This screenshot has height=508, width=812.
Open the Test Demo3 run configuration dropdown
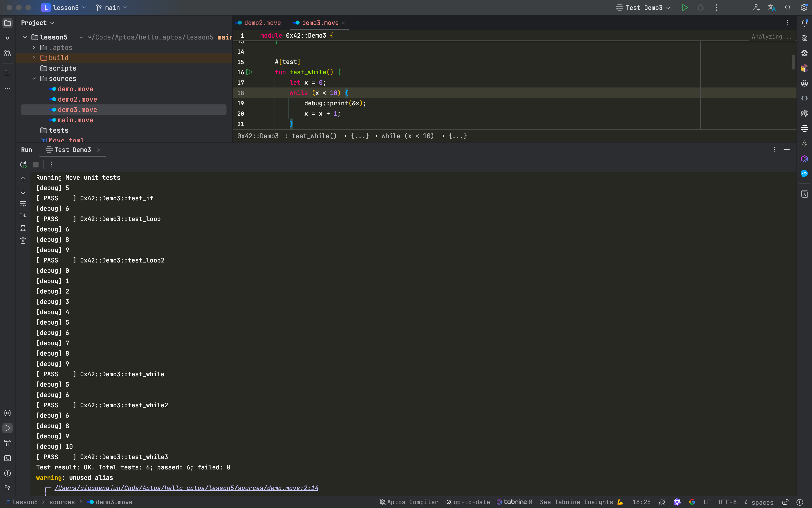[x=643, y=7]
